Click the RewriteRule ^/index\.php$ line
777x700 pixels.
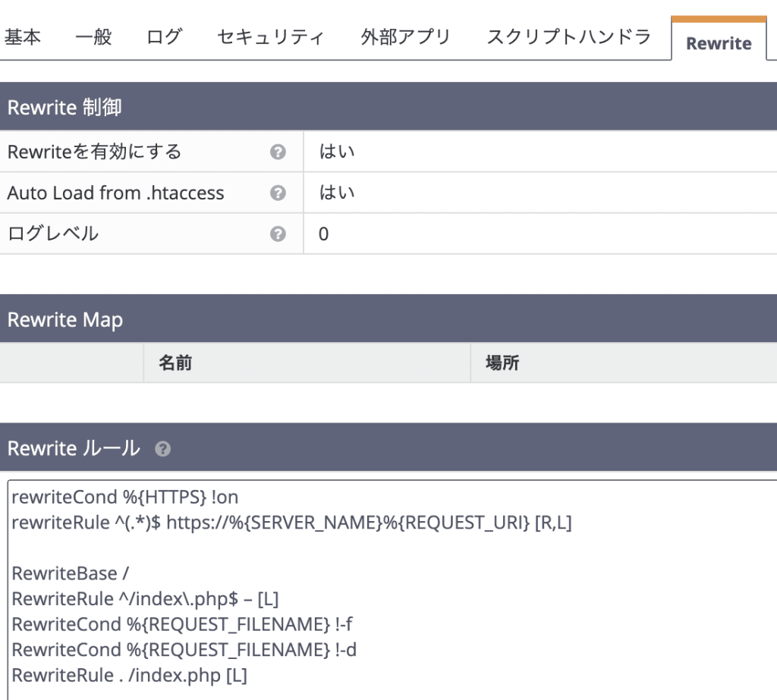tap(145, 599)
